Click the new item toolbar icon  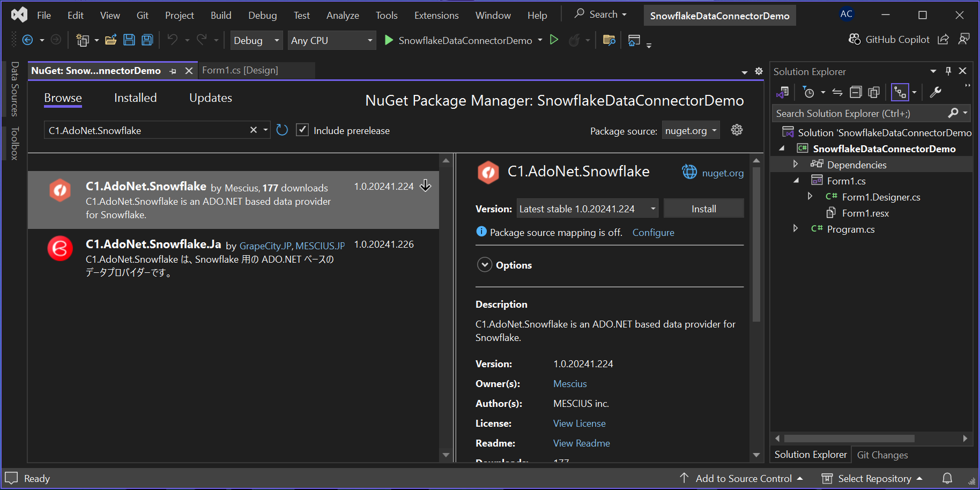coord(83,40)
